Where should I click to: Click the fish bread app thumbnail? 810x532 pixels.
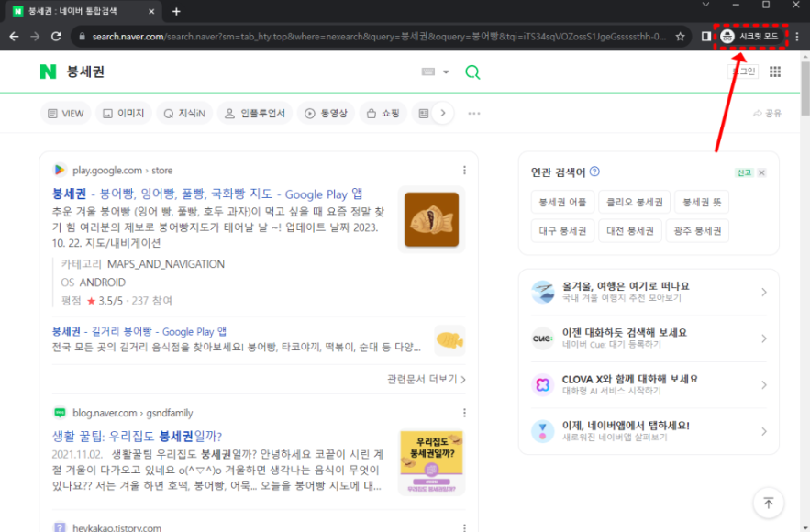431,219
